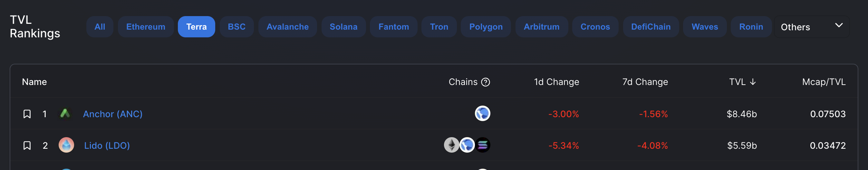
Task: Choose the DefiChain chain filter
Action: pos(651,27)
